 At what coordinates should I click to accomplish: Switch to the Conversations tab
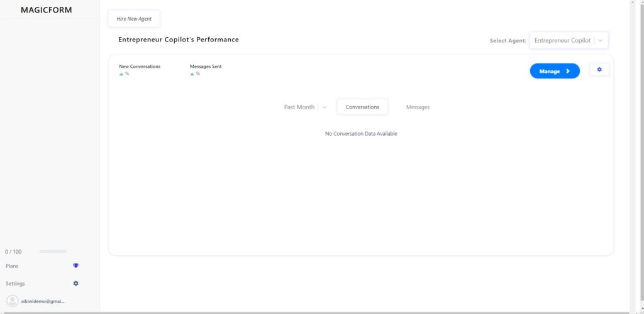pyautogui.click(x=362, y=107)
